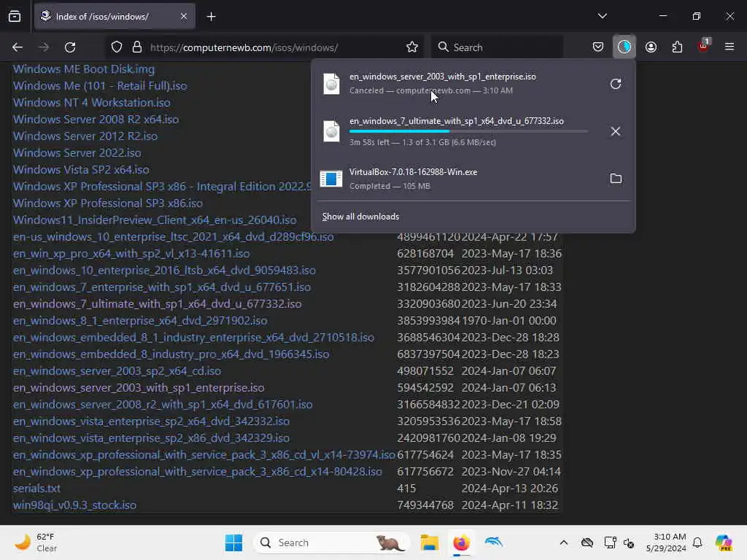Open en_windows_vista_enterprise_sp2_x64 iso link
Screen dimensions: 747x560
pos(151,421)
